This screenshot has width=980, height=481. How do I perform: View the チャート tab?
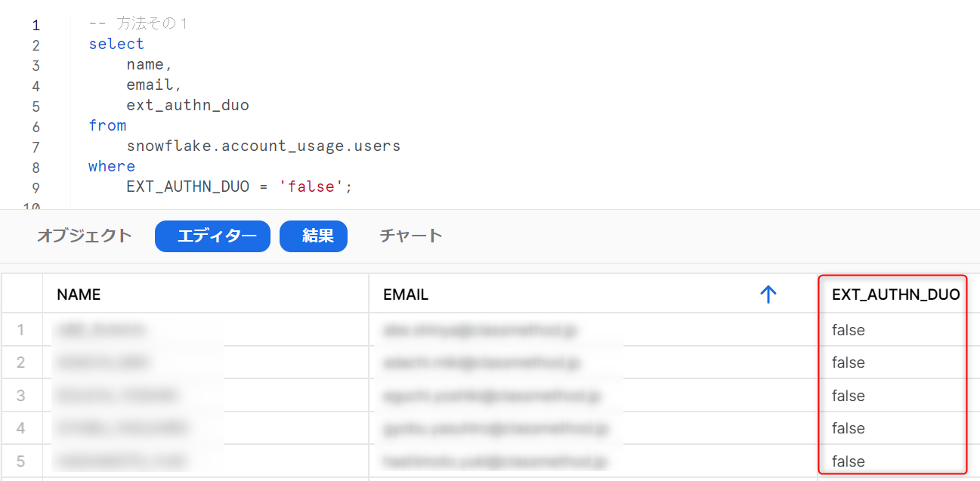click(x=410, y=236)
